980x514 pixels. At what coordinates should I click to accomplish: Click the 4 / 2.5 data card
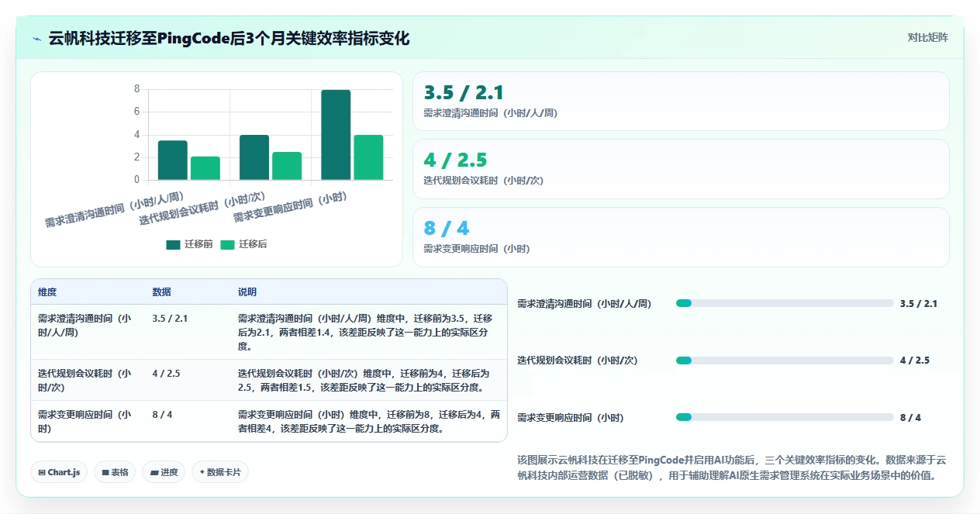pyautogui.click(x=681, y=169)
